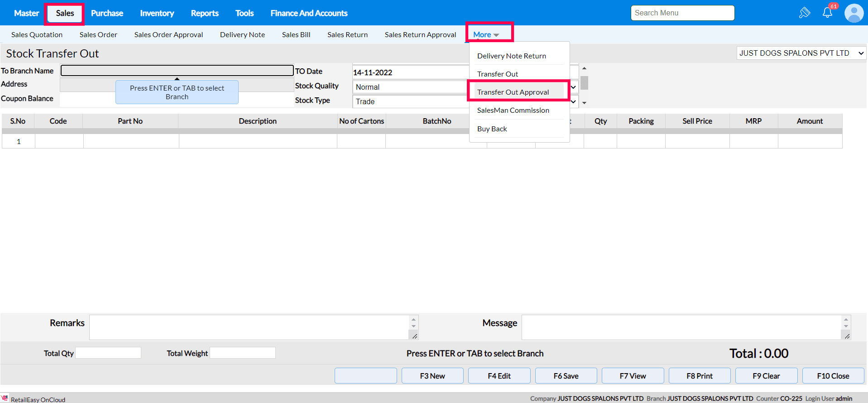The width and height of the screenshot is (868, 403).
Task: Click the F10 Close button
Action: [833, 376]
